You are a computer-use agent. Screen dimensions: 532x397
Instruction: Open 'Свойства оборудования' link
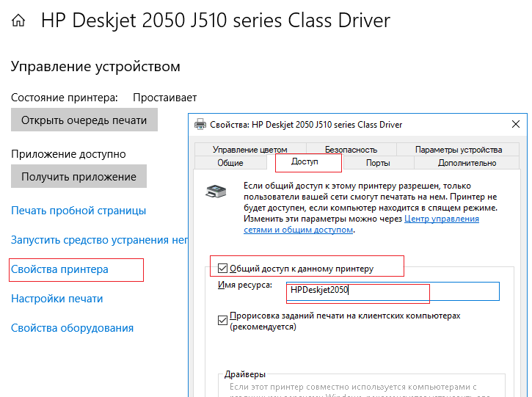tap(72, 328)
